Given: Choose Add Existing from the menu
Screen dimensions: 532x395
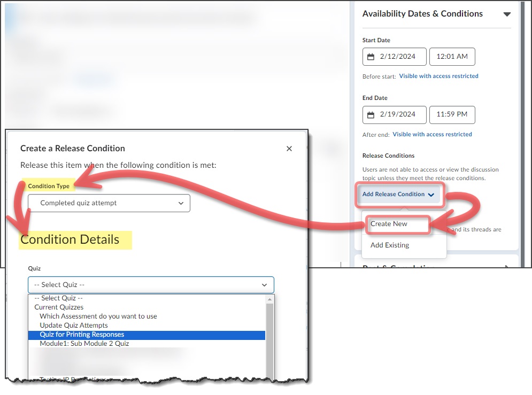Looking at the screenshot, I should (x=390, y=245).
